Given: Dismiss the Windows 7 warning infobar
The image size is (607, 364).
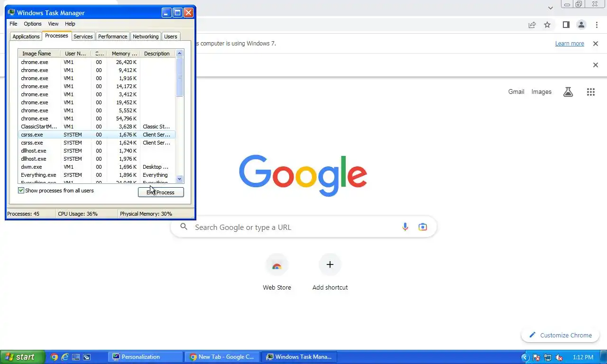Looking at the screenshot, I should [596, 44].
